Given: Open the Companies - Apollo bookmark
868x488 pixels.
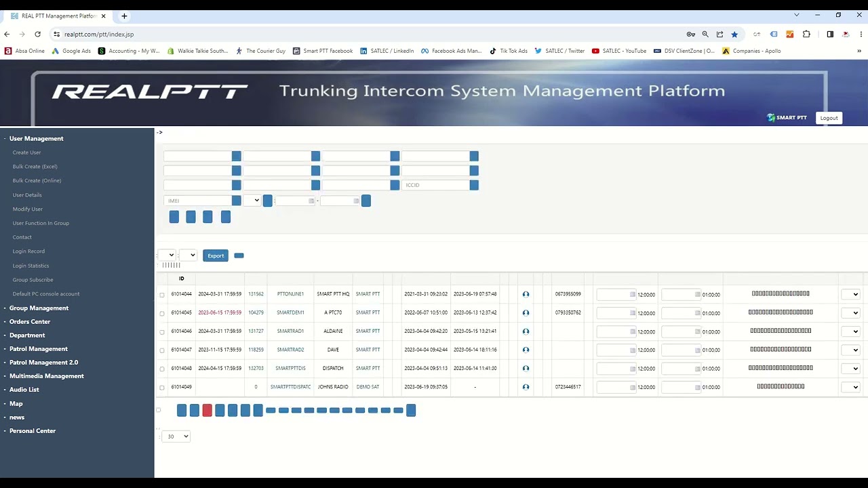Looking at the screenshot, I should click(x=751, y=51).
